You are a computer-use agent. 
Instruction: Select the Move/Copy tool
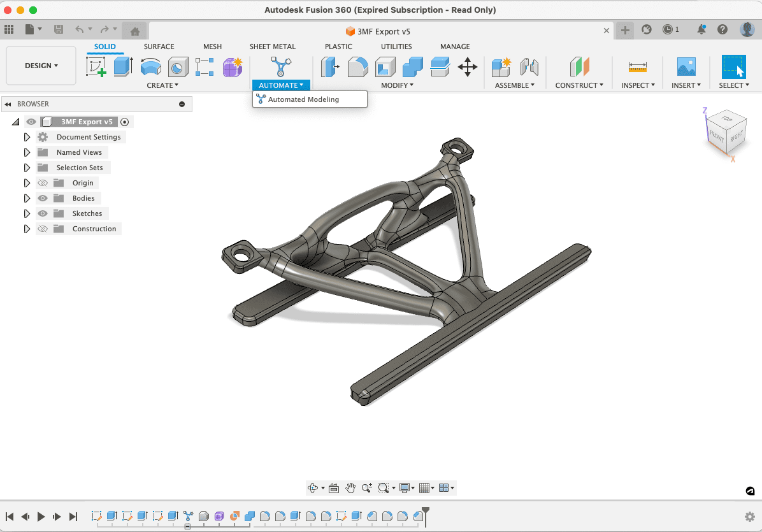pos(468,66)
